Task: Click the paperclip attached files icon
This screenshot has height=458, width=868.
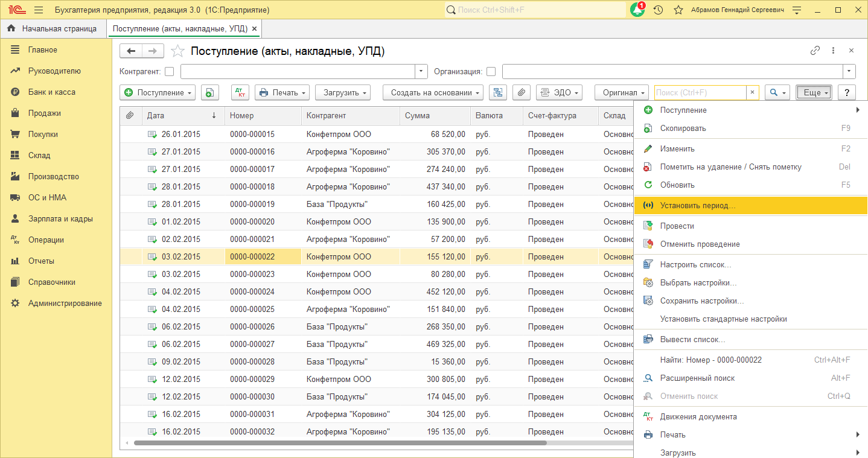Action: pos(522,92)
